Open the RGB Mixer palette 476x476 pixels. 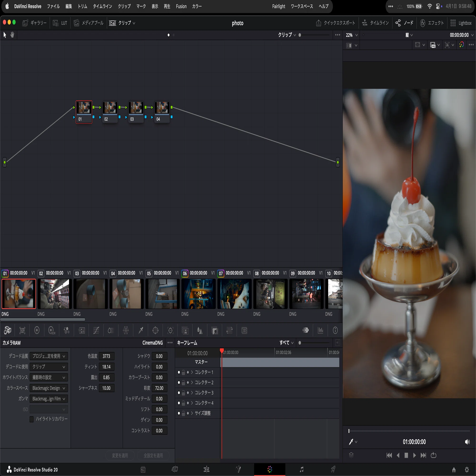[67, 330]
